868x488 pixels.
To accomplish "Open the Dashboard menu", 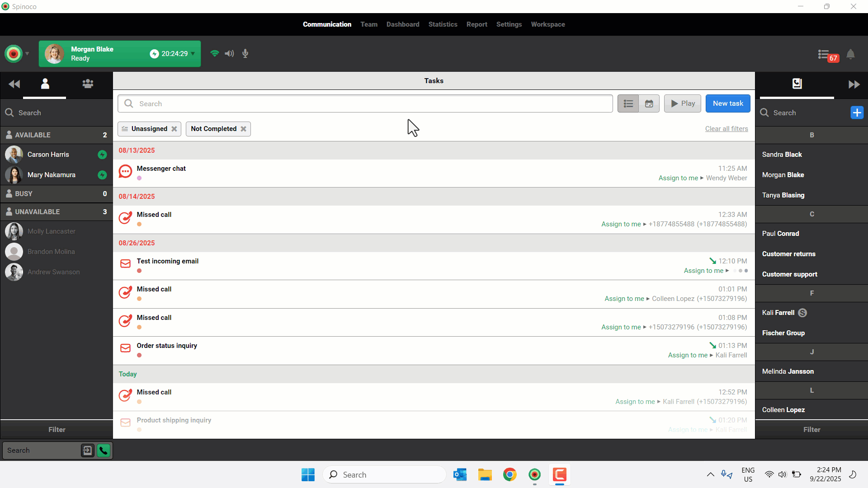I will coord(402,24).
